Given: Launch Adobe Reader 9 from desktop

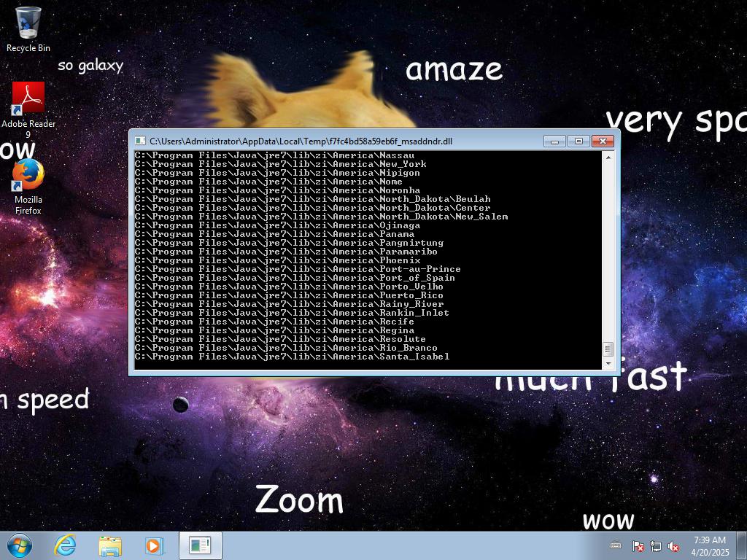Looking at the screenshot, I should (x=28, y=109).
